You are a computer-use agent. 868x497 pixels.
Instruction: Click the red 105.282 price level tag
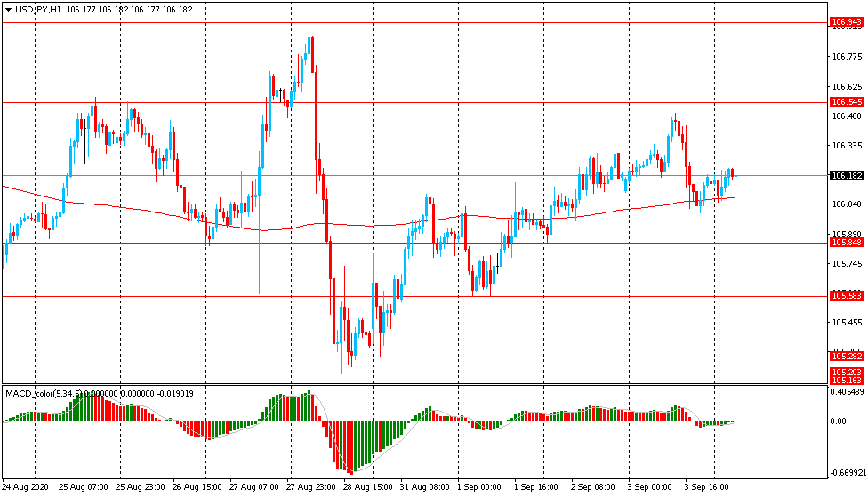coord(847,356)
